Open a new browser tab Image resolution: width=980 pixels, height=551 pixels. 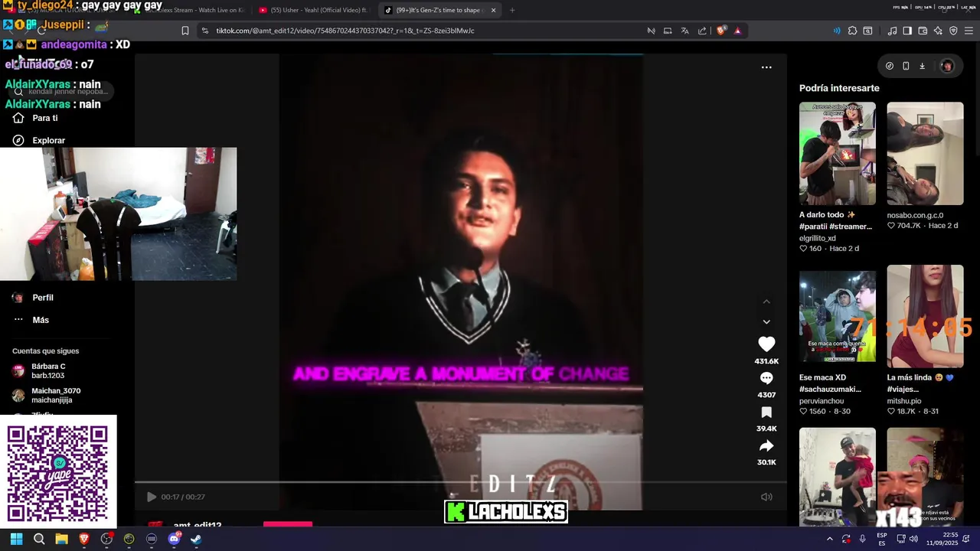(x=512, y=10)
